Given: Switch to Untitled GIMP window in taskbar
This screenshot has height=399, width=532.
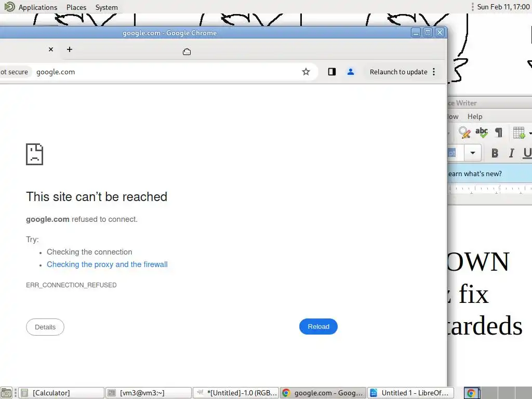Looking at the screenshot, I should pos(236,393).
